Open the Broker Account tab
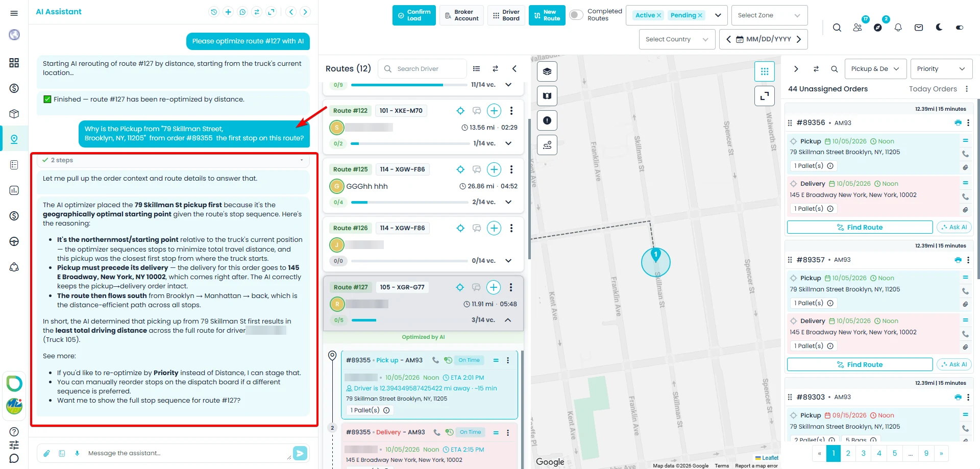The width and height of the screenshot is (980, 469). 461,15
